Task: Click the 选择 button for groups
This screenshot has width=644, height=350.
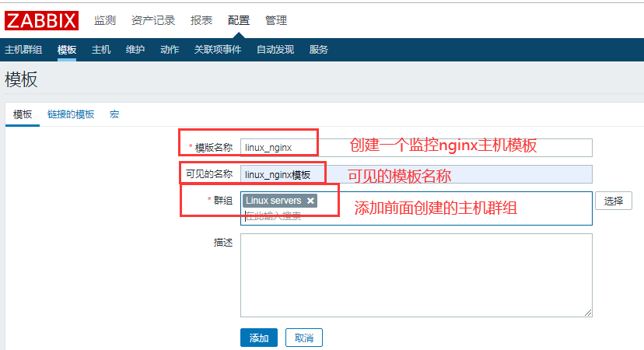Action: pyautogui.click(x=613, y=201)
